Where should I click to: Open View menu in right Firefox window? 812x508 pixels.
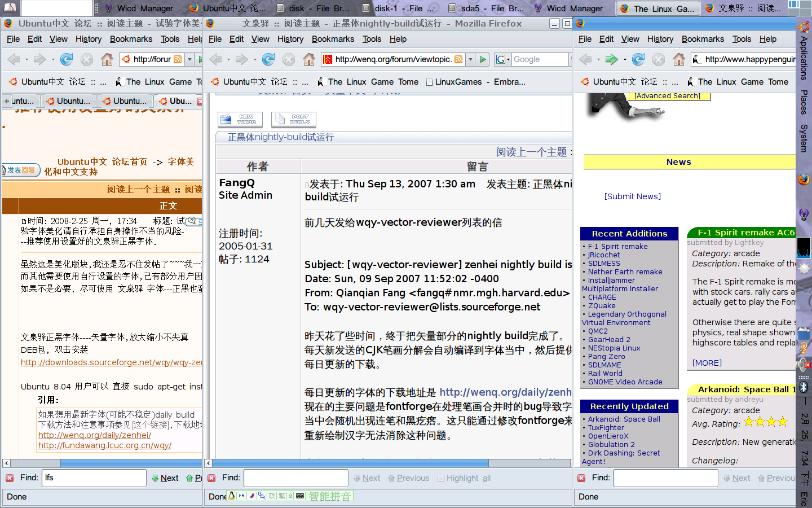(x=630, y=39)
